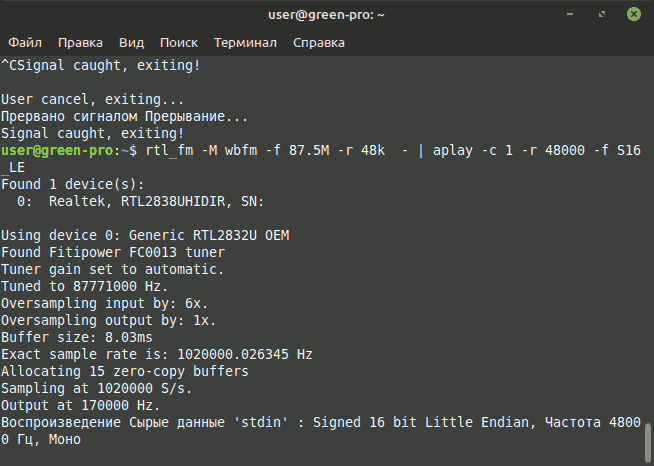Open the Поиск menu
654x466 pixels.
(179, 43)
